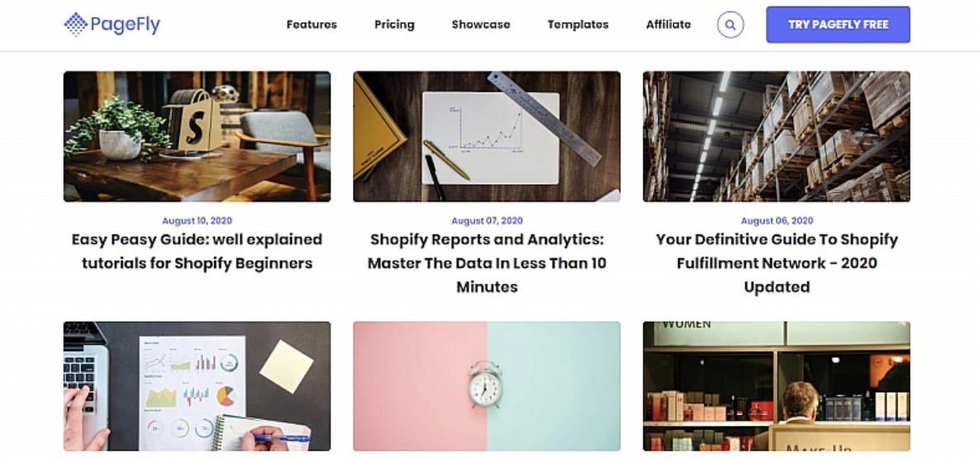Image resolution: width=980 pixels, height=461 pixels.
Task: Go to the Showcase page
Action: pos(481,25)
